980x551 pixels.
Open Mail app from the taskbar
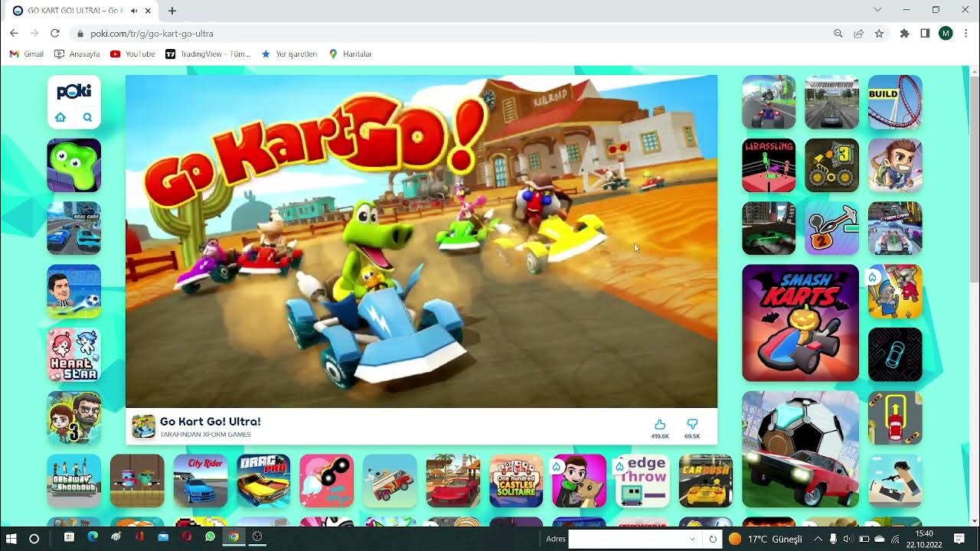pos(163,537)
